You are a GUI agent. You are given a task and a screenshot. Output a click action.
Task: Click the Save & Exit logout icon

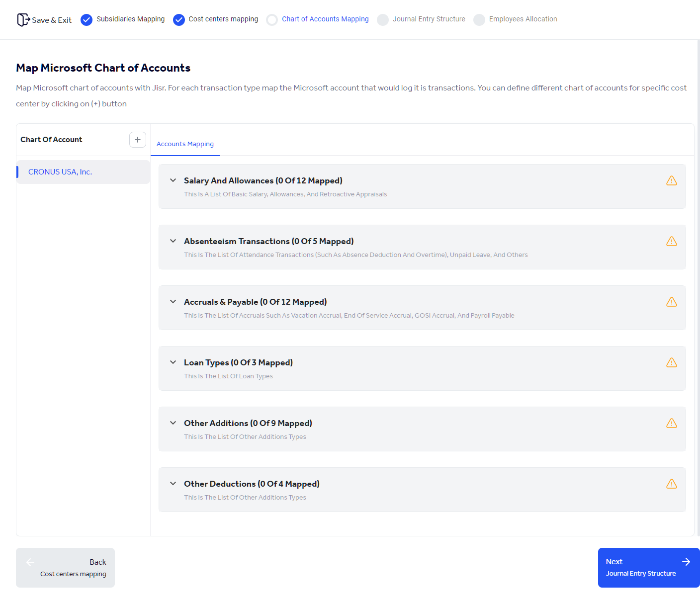[x=23, y=19]
